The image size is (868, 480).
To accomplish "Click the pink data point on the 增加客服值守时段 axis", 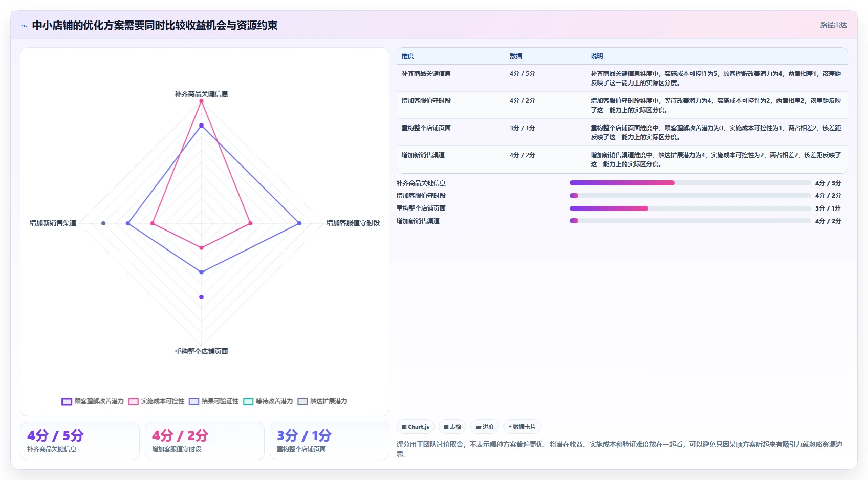I will click(250, 223).
